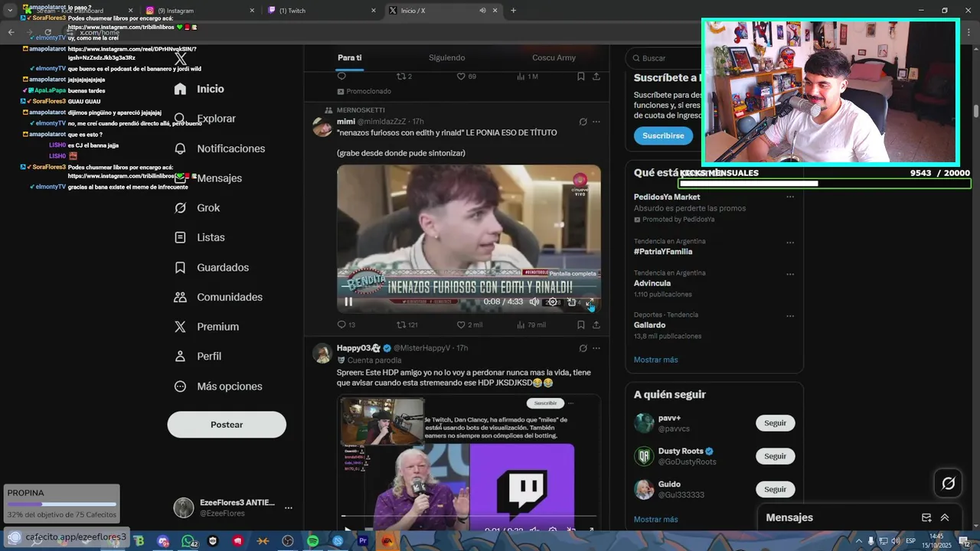Open Premium in the sidebar
The width and height of the screenshot is (980, 551).
point(207,327)
